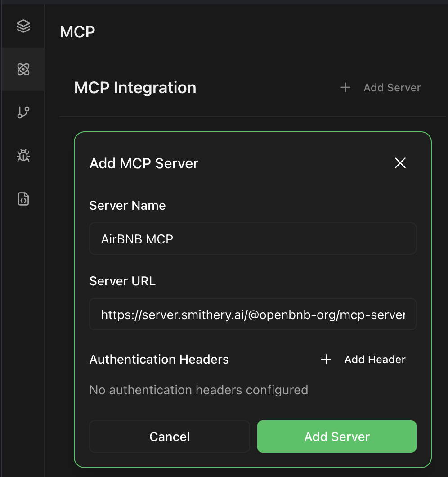
Task: Click the plus icon beside top Add Server
Action: tap(345, 87)
